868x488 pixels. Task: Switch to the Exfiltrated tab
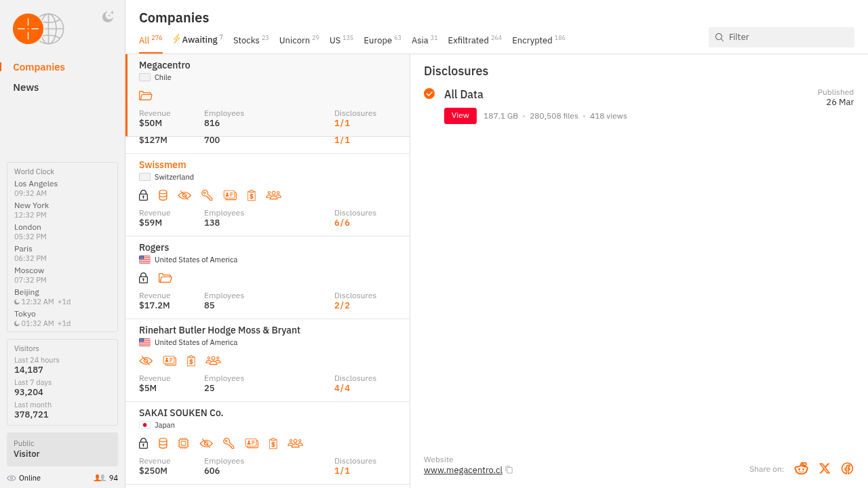[x=475, y=40]
